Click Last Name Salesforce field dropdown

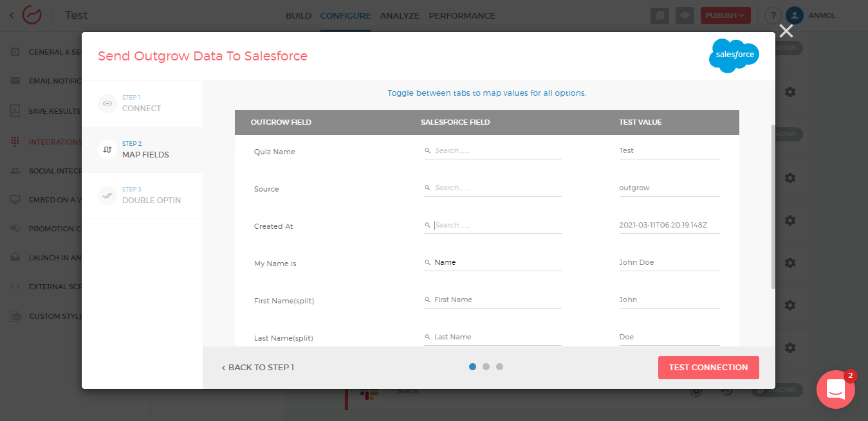tap(493, 337)
